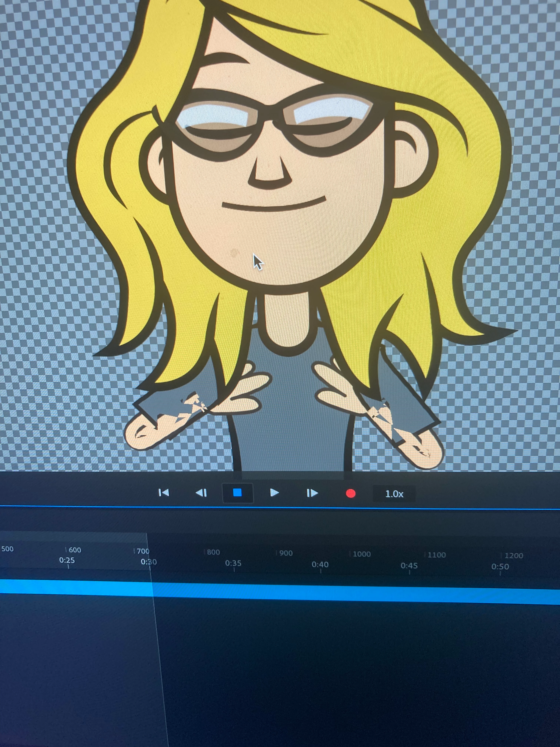Start recording with the red Record button
560x747 pixels.
(351, 494)
